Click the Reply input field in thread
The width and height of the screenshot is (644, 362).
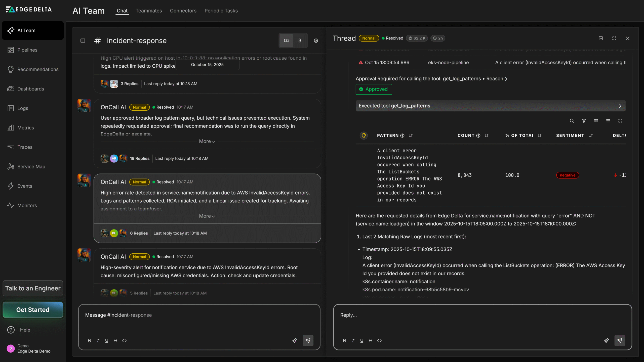pos(453,315)
